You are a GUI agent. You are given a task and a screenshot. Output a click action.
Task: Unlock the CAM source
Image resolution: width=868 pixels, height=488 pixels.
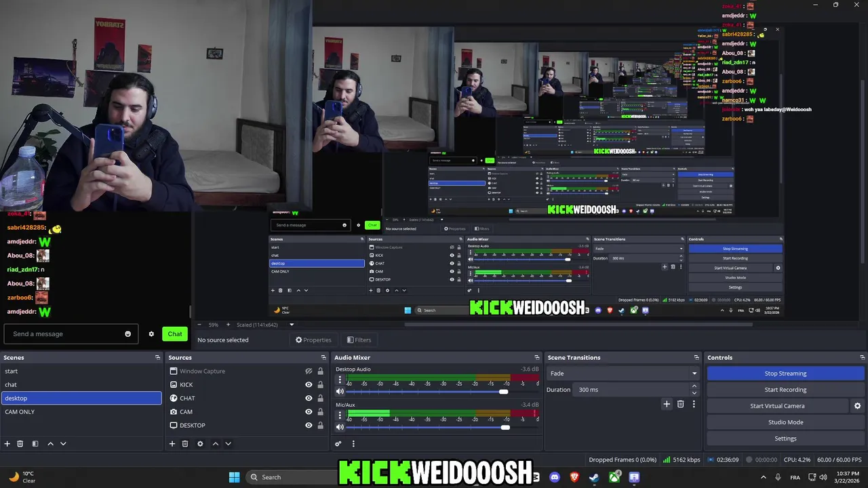pos(320,411)
